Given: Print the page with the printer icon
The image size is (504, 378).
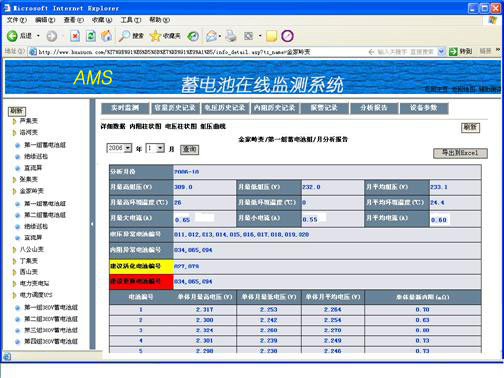Looking at the screenshot, I should 231,36.
